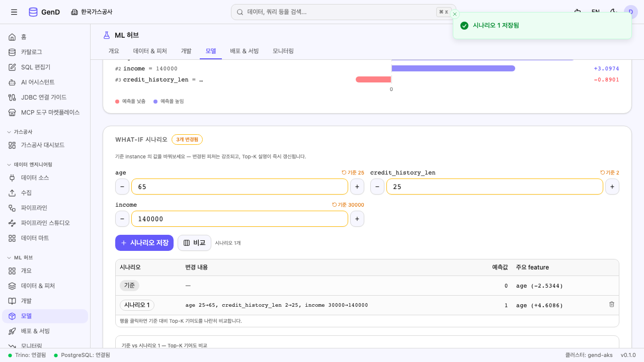Open AI 어시스턴트 in the sidebar
644x362 pixels.
click(x=45, y=82)
